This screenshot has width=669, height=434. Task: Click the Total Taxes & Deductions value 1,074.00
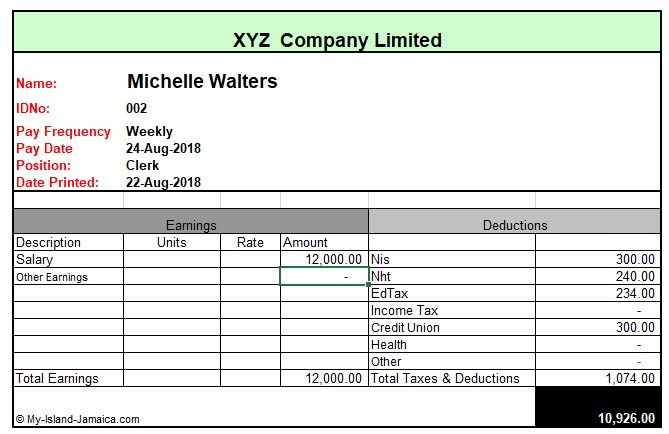pos(598,378)
